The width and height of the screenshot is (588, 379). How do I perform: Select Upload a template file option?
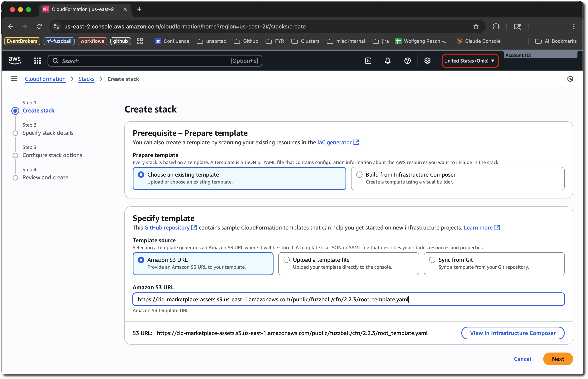coord(349,264)
